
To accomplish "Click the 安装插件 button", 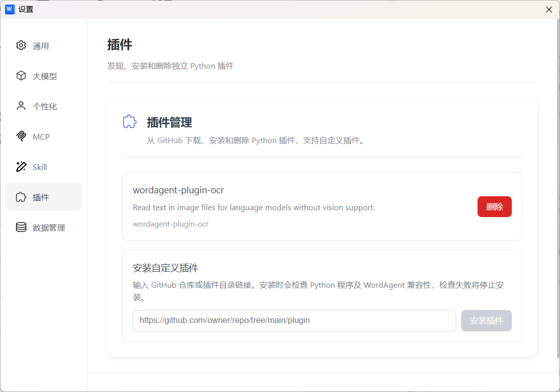I will coord(486,320).
